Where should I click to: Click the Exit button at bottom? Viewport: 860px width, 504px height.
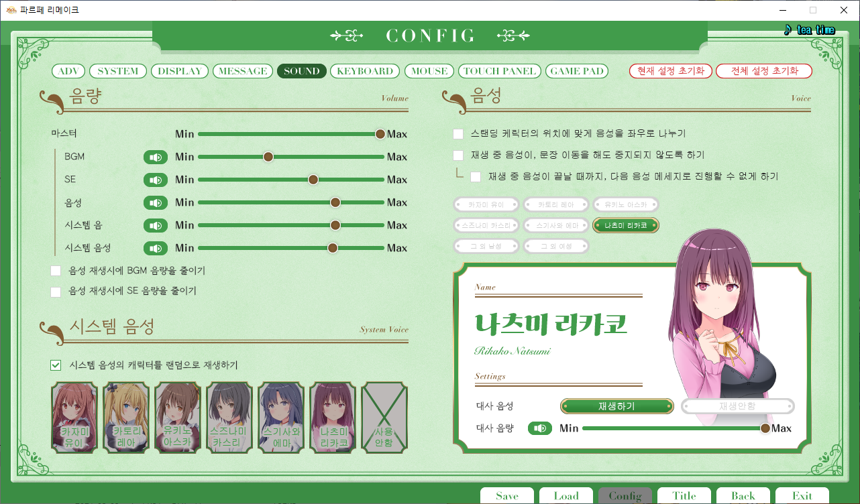(x=802, y=495)
